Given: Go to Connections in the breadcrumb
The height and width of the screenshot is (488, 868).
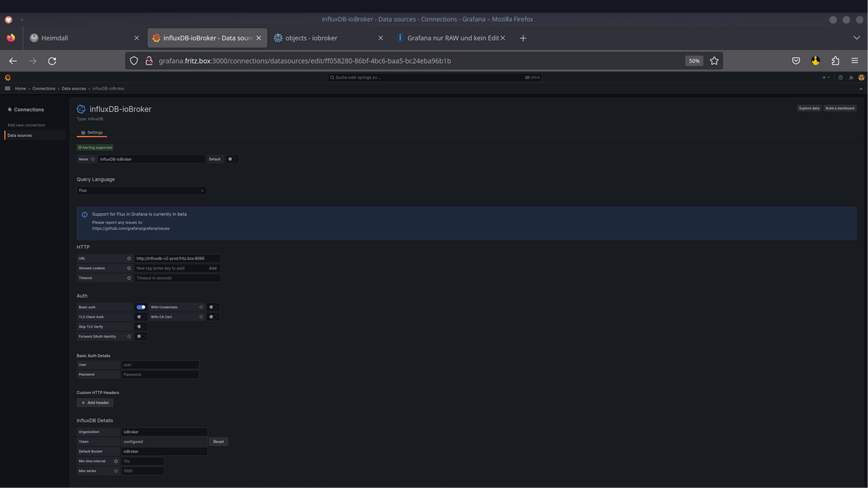Looking at the screenshot, I should click(x=44, y=88).
